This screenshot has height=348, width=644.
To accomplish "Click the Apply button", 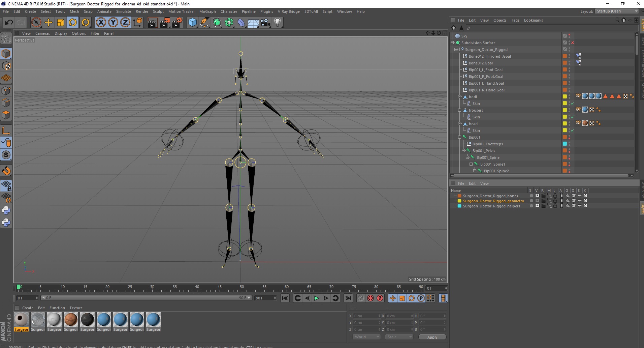I will (x=432, y=337).
